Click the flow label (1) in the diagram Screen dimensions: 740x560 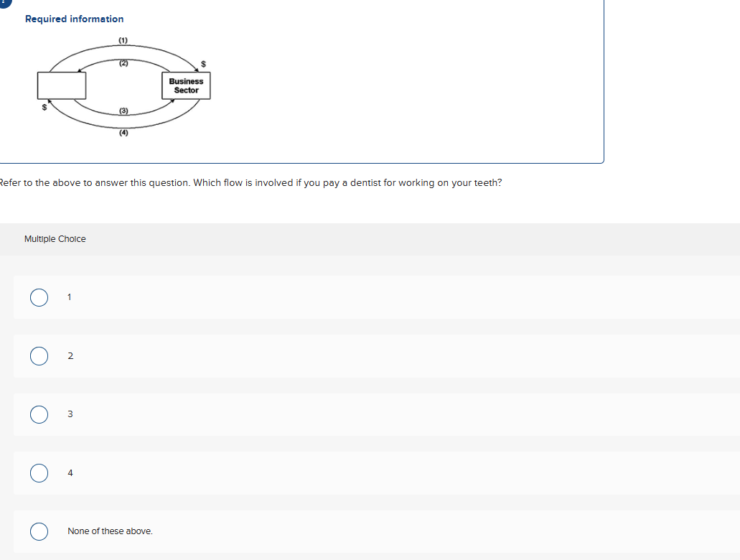(x=123, y=40)
